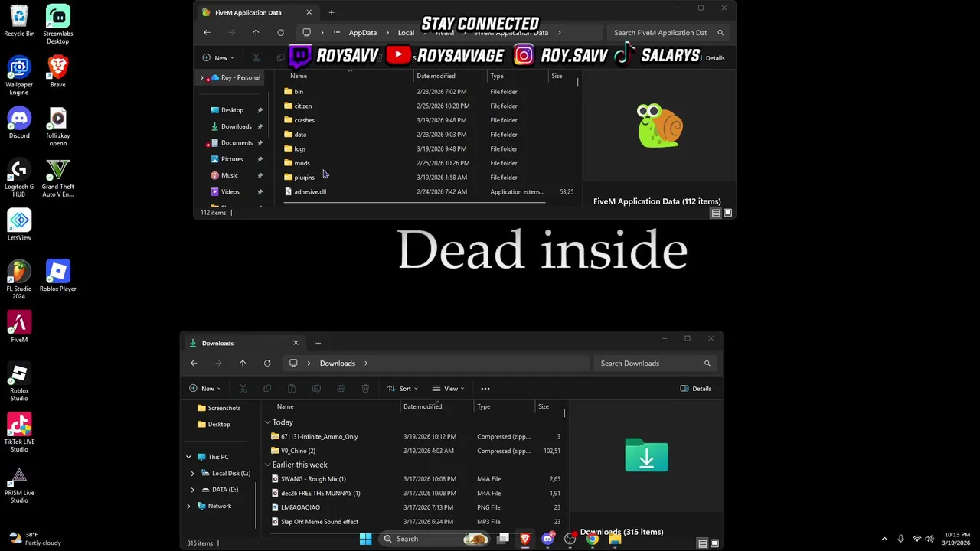Image resolution: width=980 pixels, height=551 pixels.
Task: Expand DATA (D:) tree node
Action: click(x=192, y=489)
